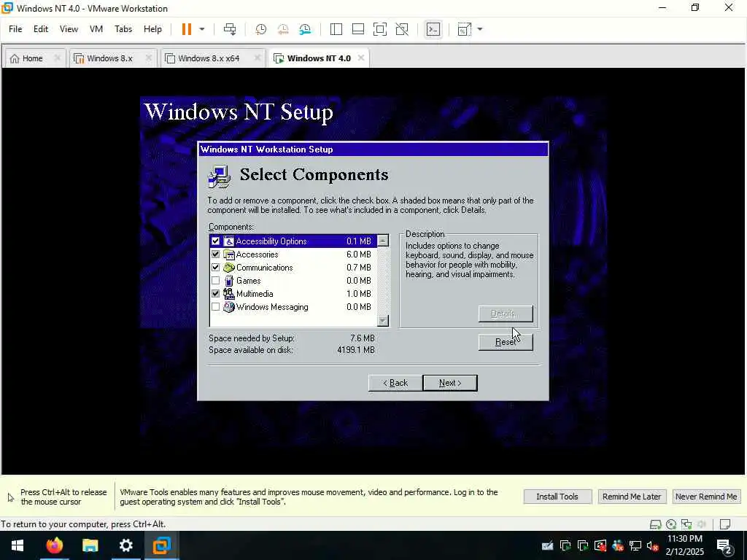
Task: Open the Help menu
Action: click(x=152, y=29)
